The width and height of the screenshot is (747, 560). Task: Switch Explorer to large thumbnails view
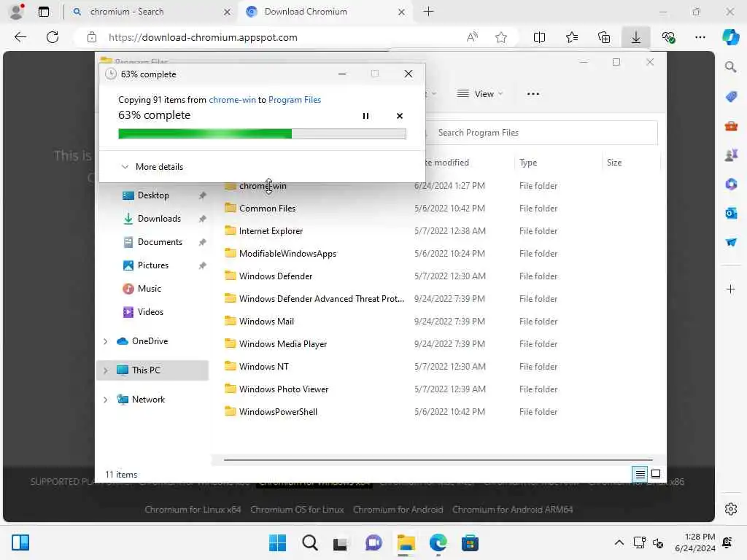[x=656, y=474]
